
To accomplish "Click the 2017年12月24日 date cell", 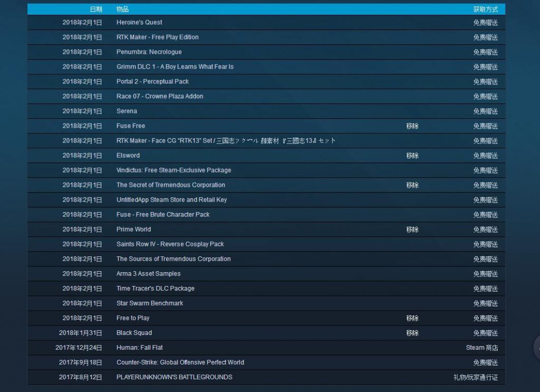I will pos(79,348).
